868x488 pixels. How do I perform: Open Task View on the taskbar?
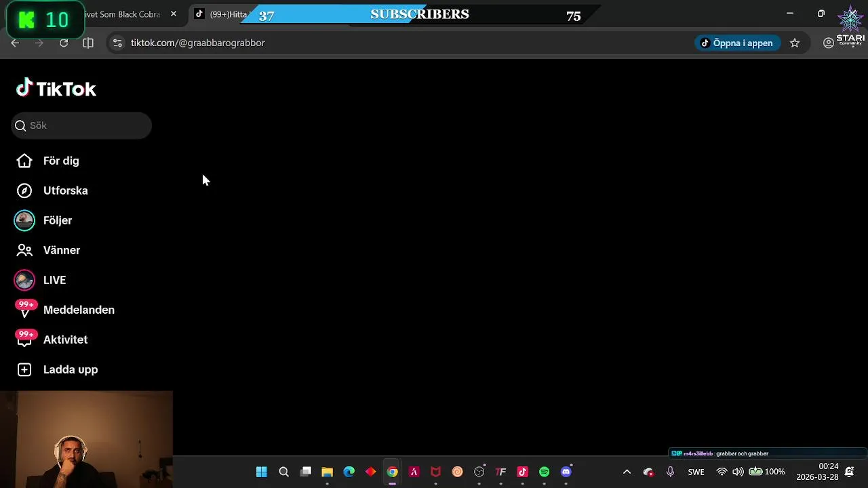pos(306,472)
